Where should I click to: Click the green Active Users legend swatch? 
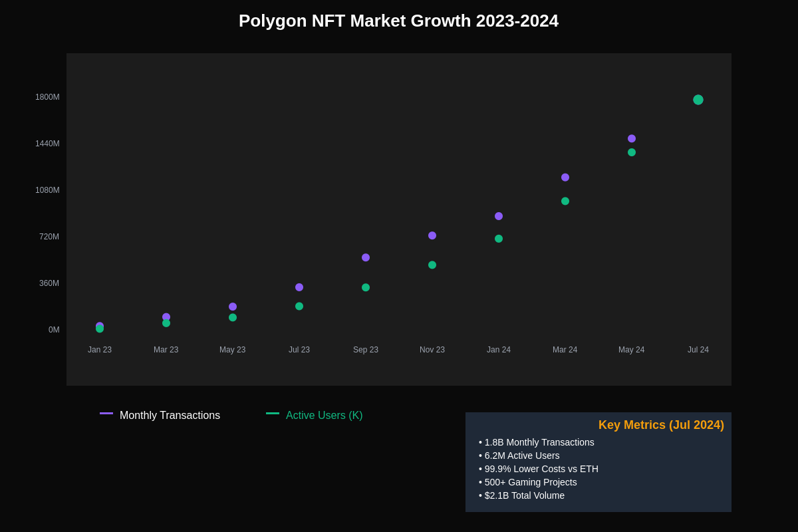(273, 413)
